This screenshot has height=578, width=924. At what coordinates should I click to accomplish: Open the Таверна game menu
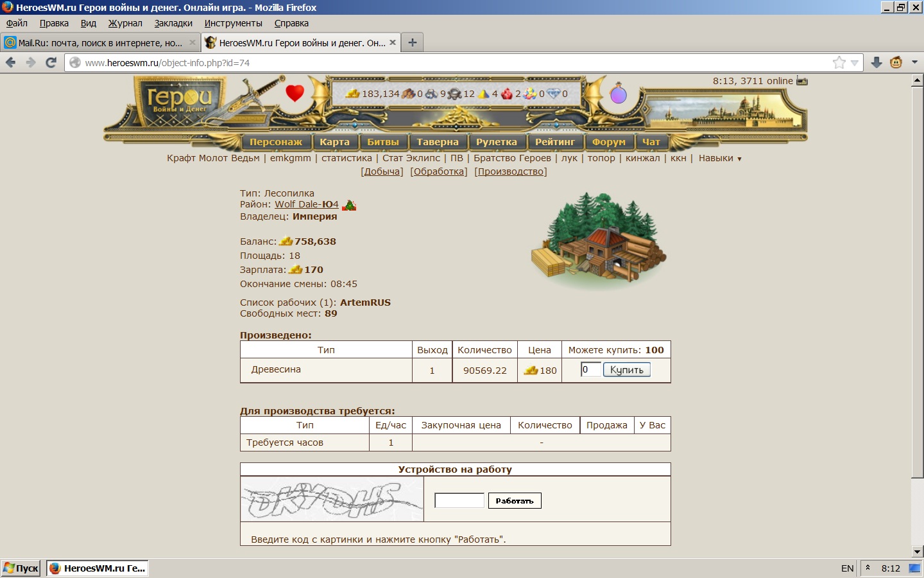pyautogui.click(x=438, y=142)
